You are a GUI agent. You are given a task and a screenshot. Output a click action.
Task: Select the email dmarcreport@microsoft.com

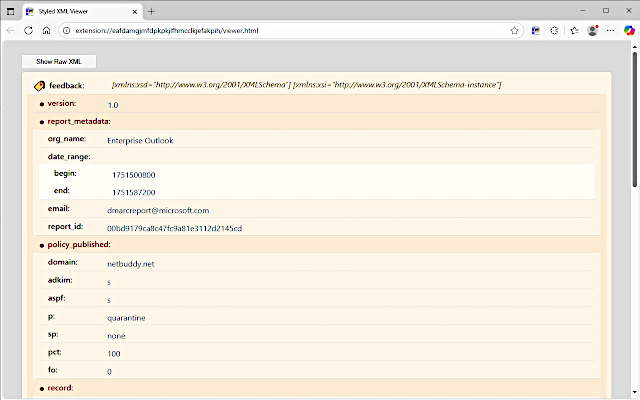click(158, 211)
